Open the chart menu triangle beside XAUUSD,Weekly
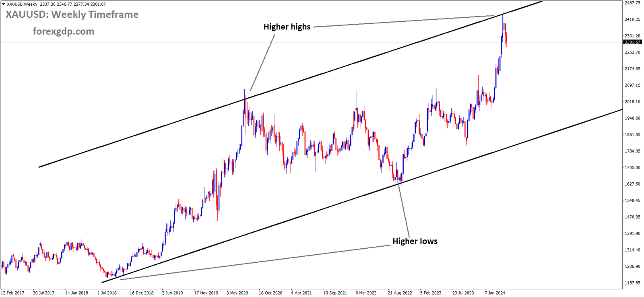 [x=4, y=4]
